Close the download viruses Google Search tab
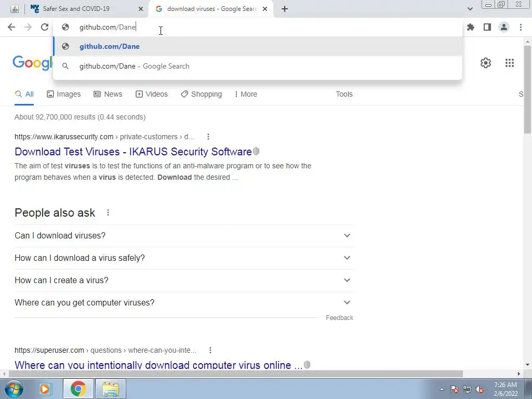532x399 pixels. click(x=265, y=9)
